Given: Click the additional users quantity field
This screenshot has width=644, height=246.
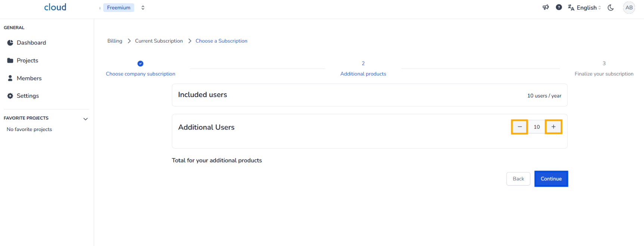Looking at the screenshot, I should tap(536, 127).
